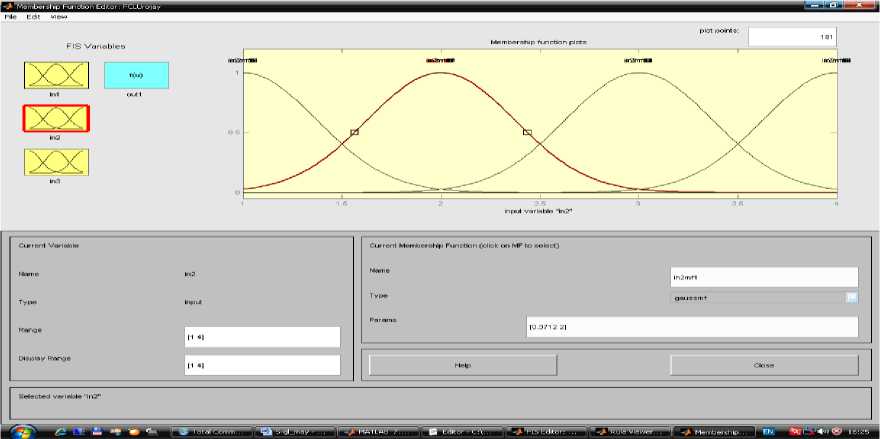Open the File menu
This screenshot has width=880, height=439.
[x=10, y=17]
